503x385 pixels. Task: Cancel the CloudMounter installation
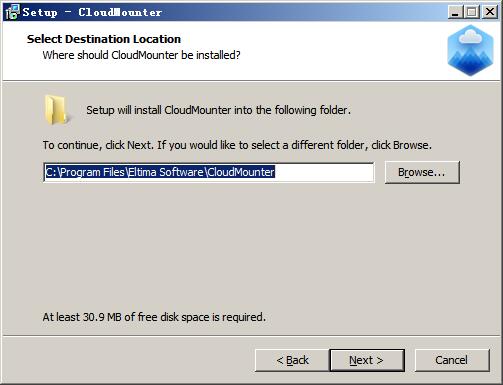click(452, 360)
